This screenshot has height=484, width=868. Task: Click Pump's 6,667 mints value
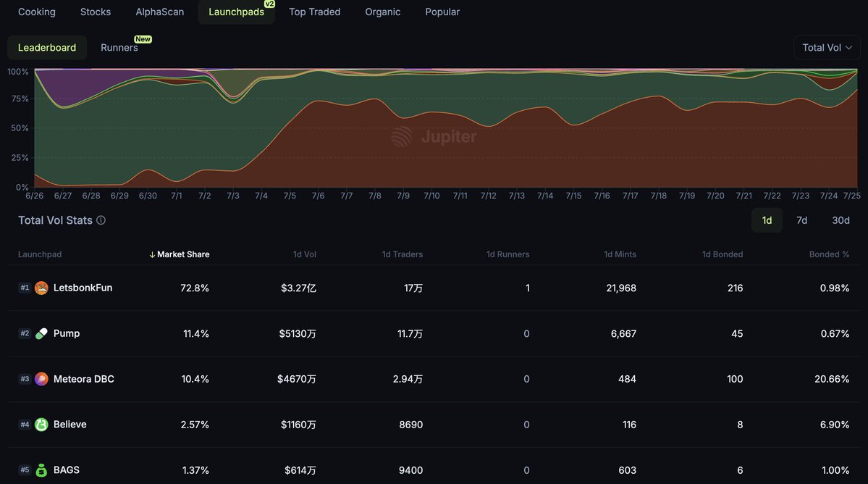tap(623, 333)
